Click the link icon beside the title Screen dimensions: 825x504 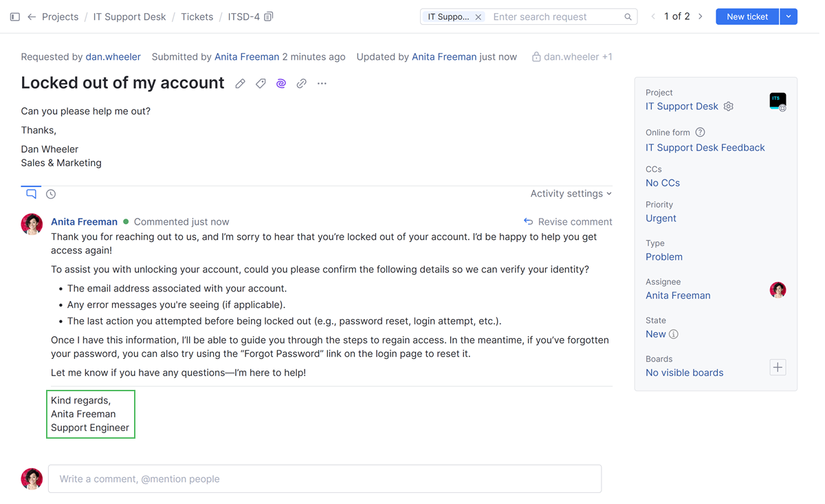click(301, 84)
